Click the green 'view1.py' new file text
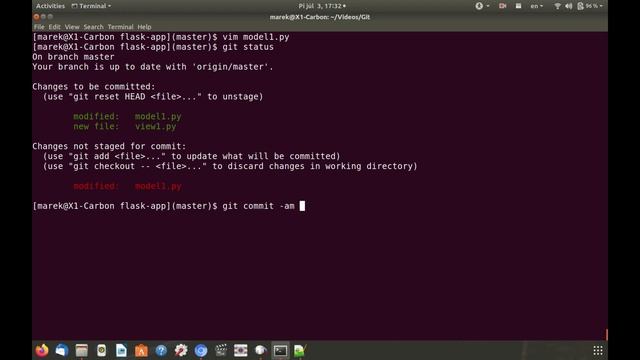Image resolution: width=640 pixels, height=360 pixels. 156,126
